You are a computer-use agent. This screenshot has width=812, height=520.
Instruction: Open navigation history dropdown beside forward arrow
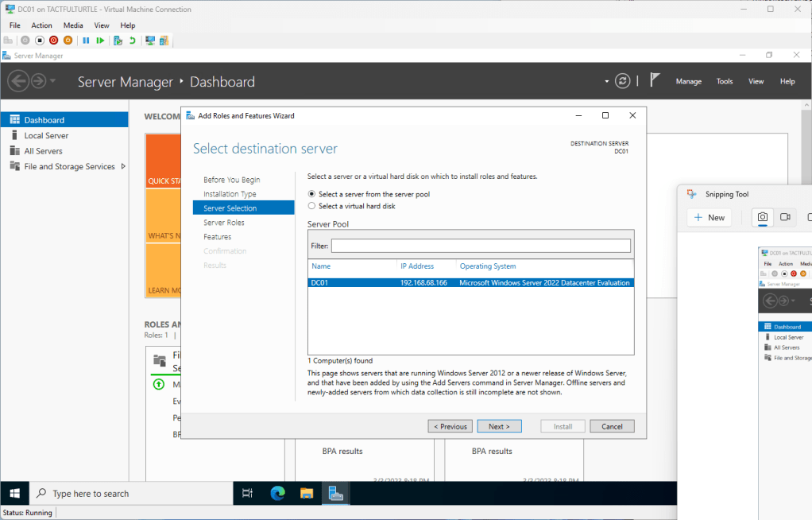[53, 81]
